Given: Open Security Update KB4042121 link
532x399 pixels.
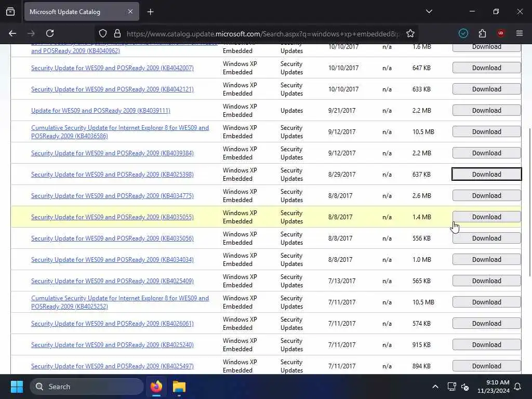Looking at the screenshot, I should pyautogui.click(x=112, y=89).
